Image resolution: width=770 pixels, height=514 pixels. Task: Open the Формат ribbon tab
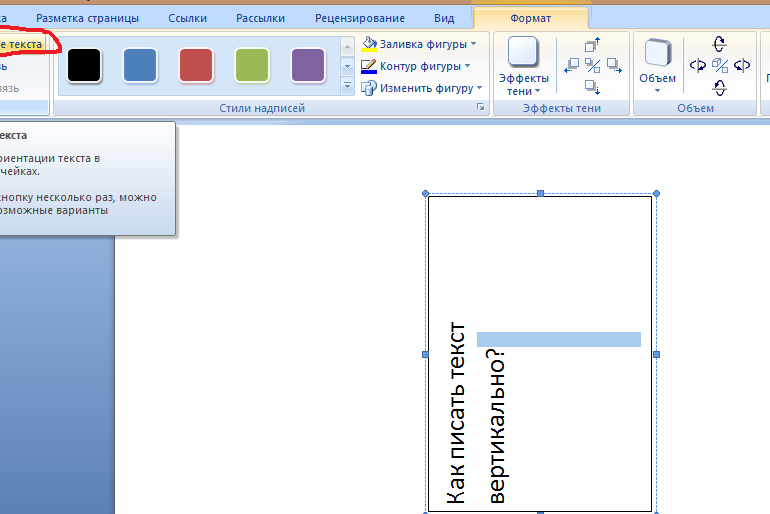point(531,18)
